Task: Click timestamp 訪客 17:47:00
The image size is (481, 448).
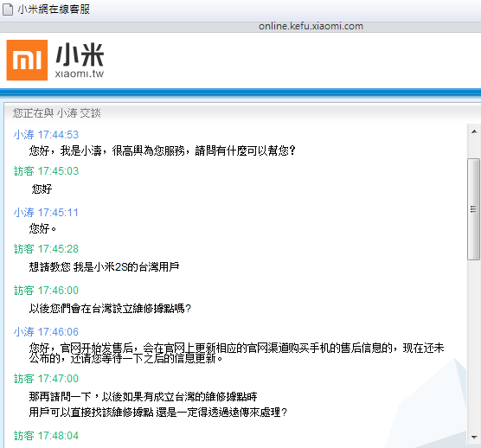Action: (x=46, y=379)
